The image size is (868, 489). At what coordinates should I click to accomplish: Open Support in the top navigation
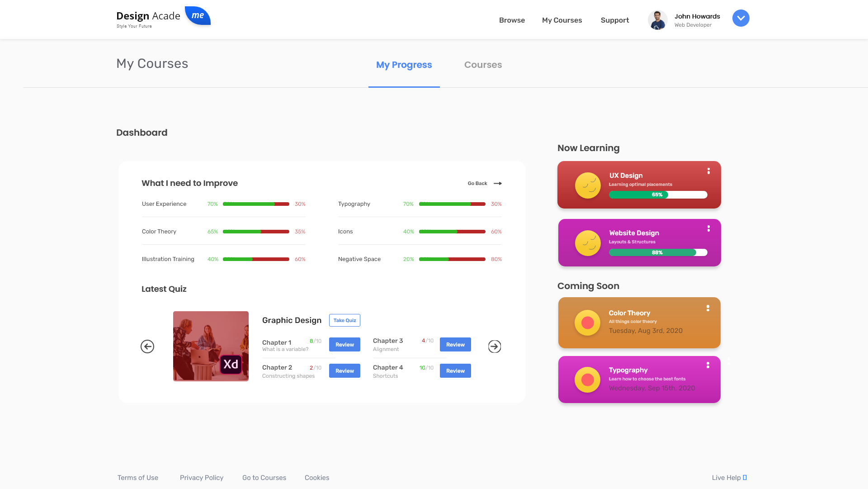click(x=614, y=20)
